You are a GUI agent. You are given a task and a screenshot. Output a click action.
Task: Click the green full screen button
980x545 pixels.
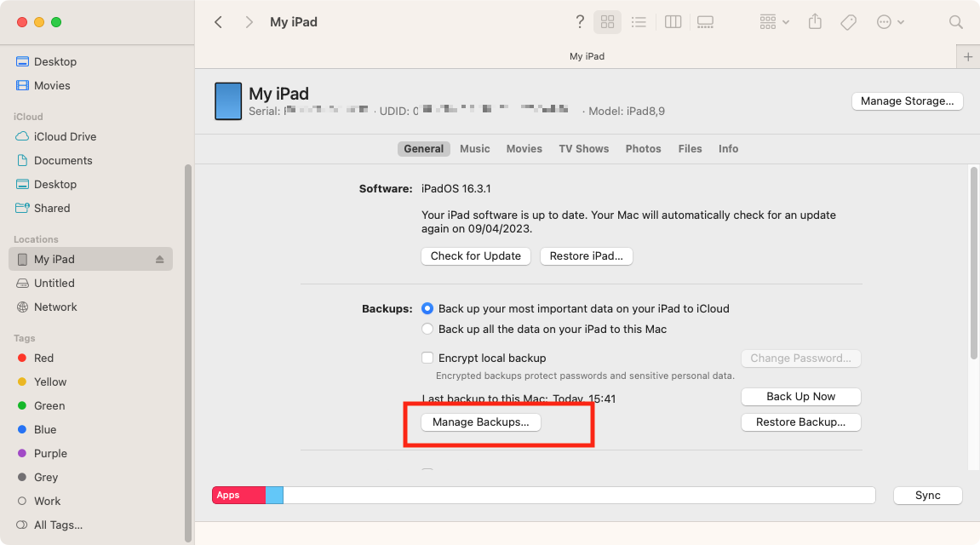(55, 22)
